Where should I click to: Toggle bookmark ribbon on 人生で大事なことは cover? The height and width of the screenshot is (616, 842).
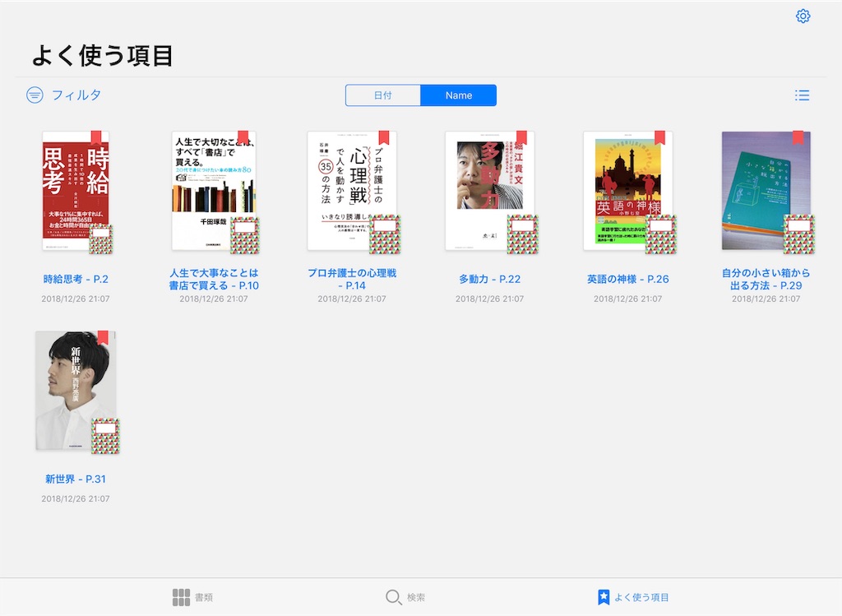tap(243, 137)
